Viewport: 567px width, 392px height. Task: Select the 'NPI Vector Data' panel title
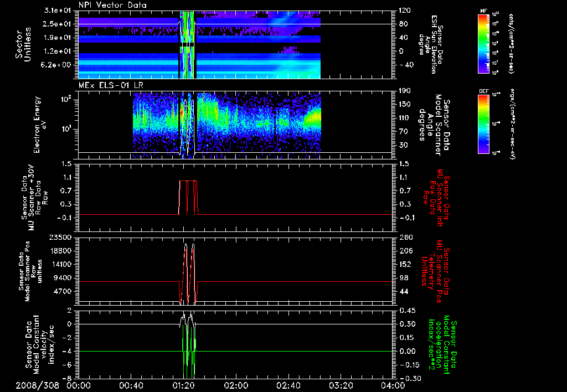(112, 5)
